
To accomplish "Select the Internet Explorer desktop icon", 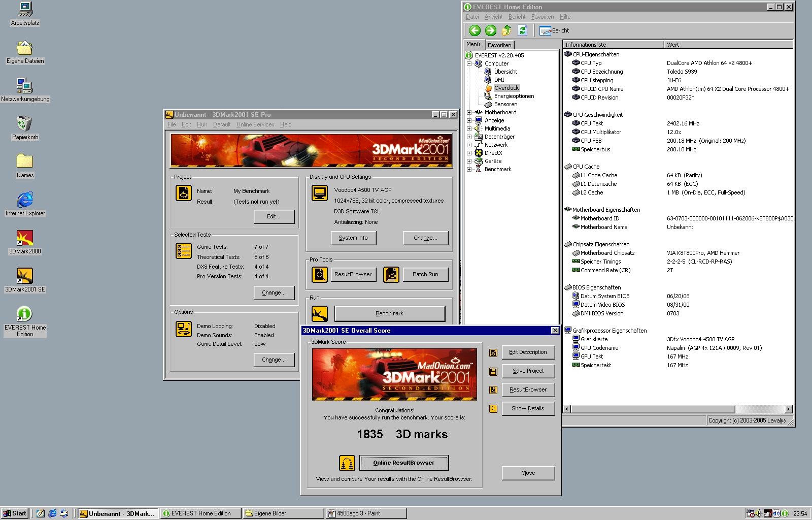I will tap(25, 205).
